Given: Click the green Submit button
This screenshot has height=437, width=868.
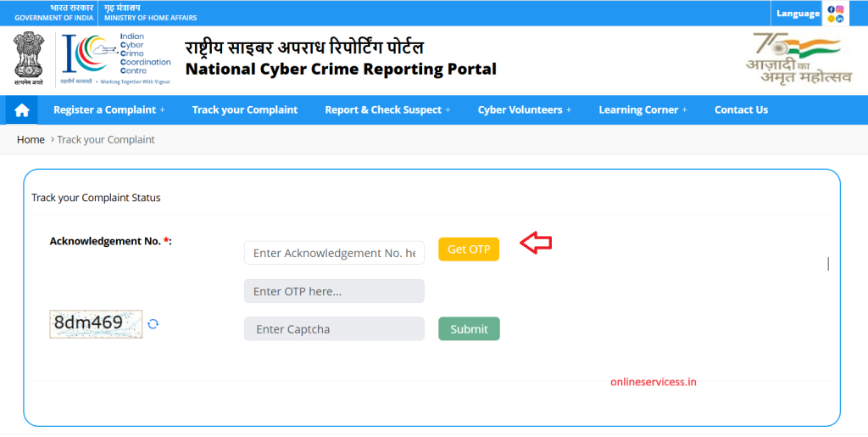Looking at the screenshot, I should pos(469,329).
